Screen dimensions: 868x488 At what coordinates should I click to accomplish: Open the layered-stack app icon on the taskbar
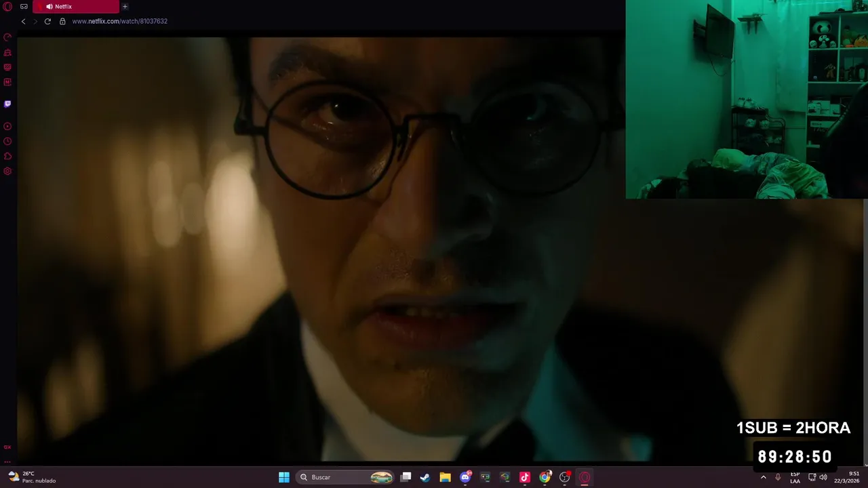[505, 477]
